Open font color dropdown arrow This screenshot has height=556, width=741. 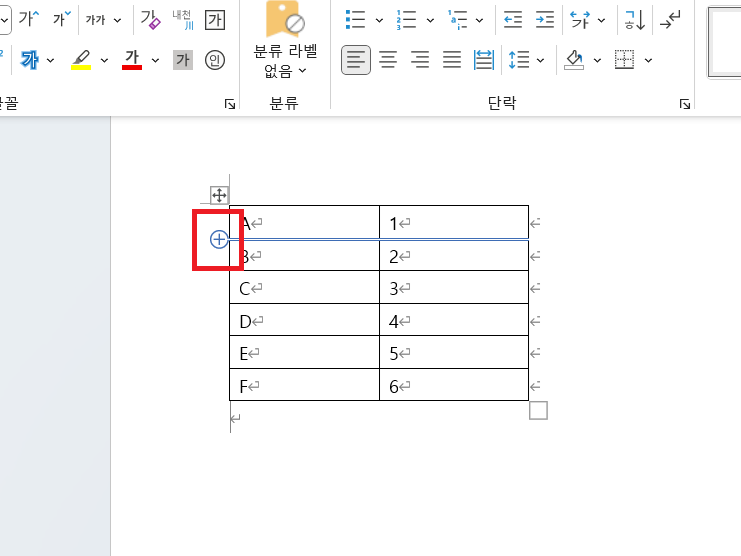coord(155,60)
